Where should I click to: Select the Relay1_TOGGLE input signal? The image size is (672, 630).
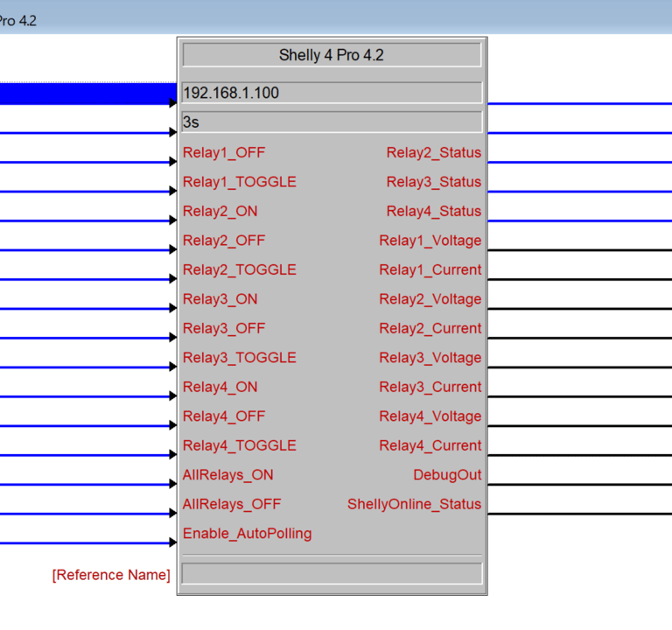(240, 182)
